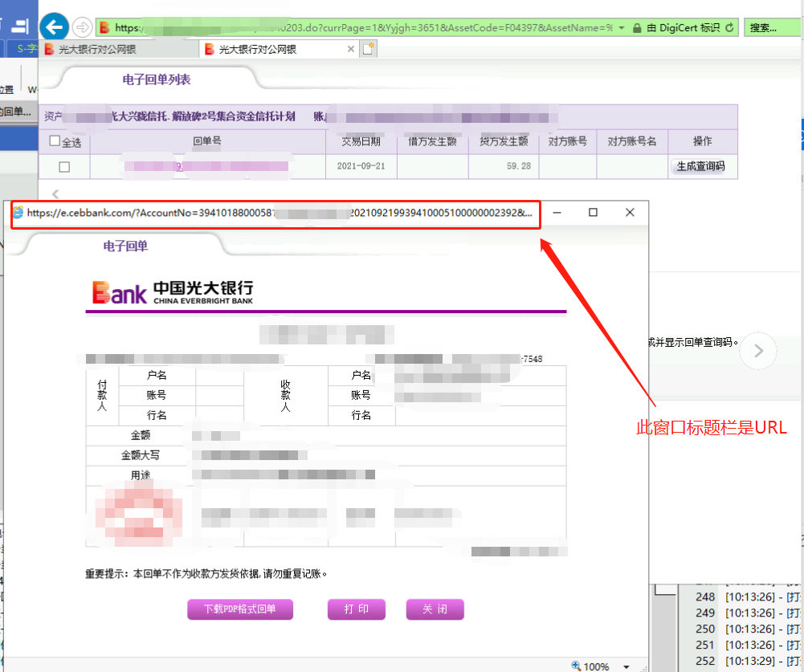The width and height of the screenshot is (804, 672).
Task: Click the lock security icon by DigiCert
Action: tap(637, 27)
